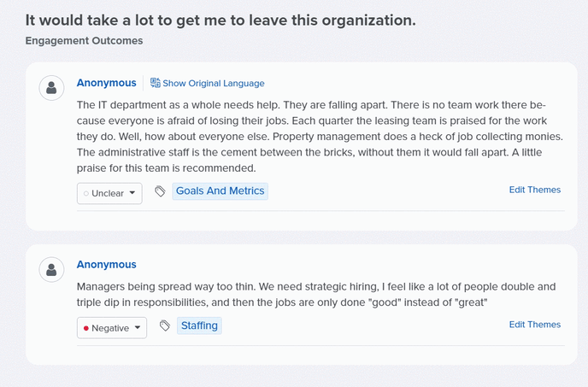This screenshot has width=588, height=387.
Task: Select the Goals And Metrics theme tag
Action: [220, 191]
